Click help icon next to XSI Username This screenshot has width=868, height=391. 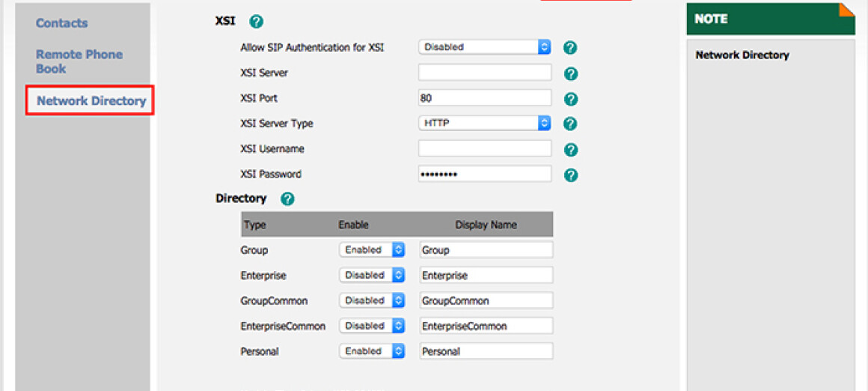(570, 150)
